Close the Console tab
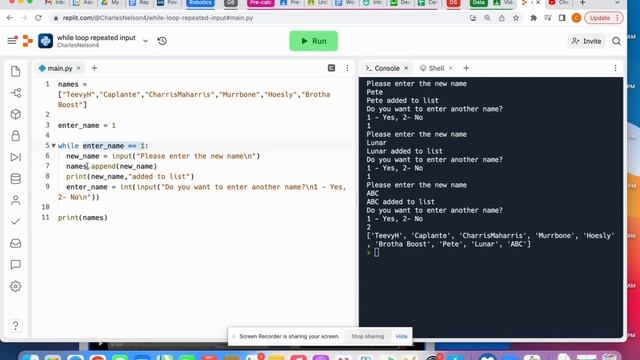The width and height of the screenshot is (640, 360). click(x=406, y=68)
